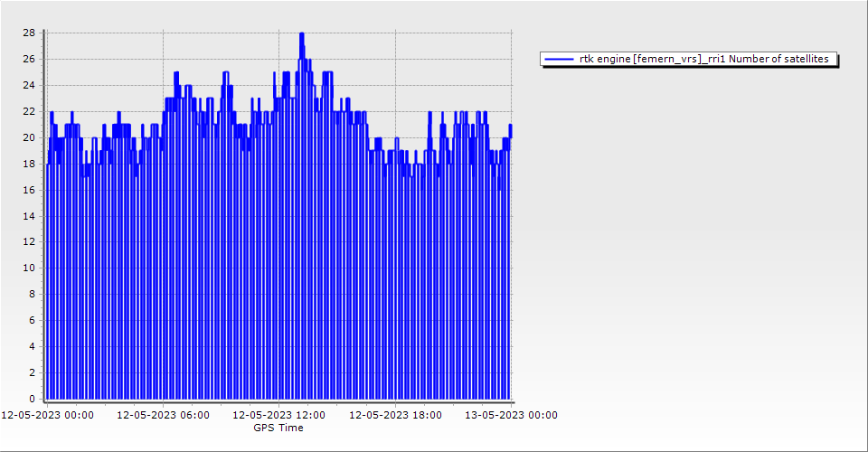Image resolution: width=868 pixels, height=452 pixels.
Task: Click the y-axis value 20 label
Action: click(29, 137)
